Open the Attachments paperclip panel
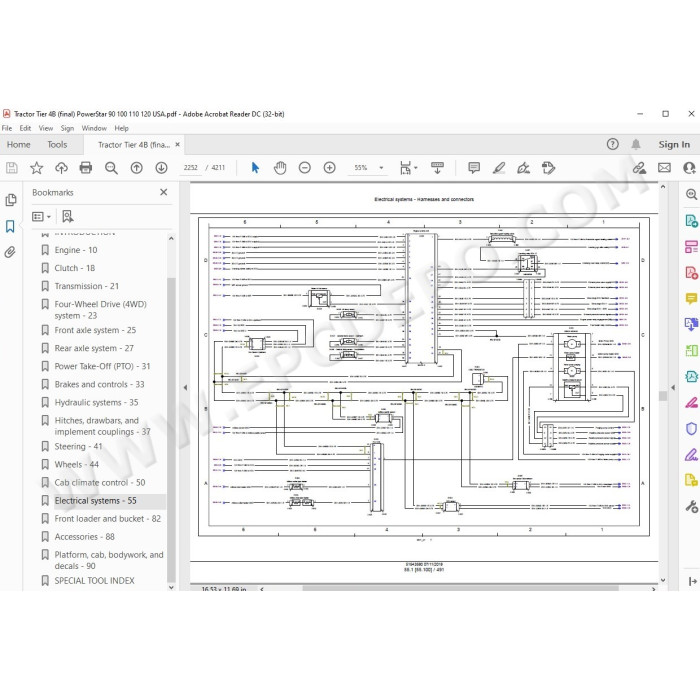This screenshot has width=700, height=700. pos(10,252)
